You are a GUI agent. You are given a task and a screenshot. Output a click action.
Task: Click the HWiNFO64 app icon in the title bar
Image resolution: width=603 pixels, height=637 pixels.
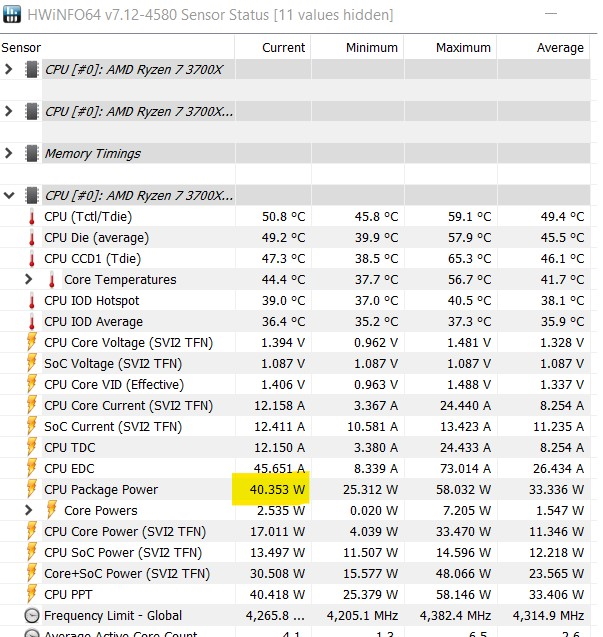point(11,14)
